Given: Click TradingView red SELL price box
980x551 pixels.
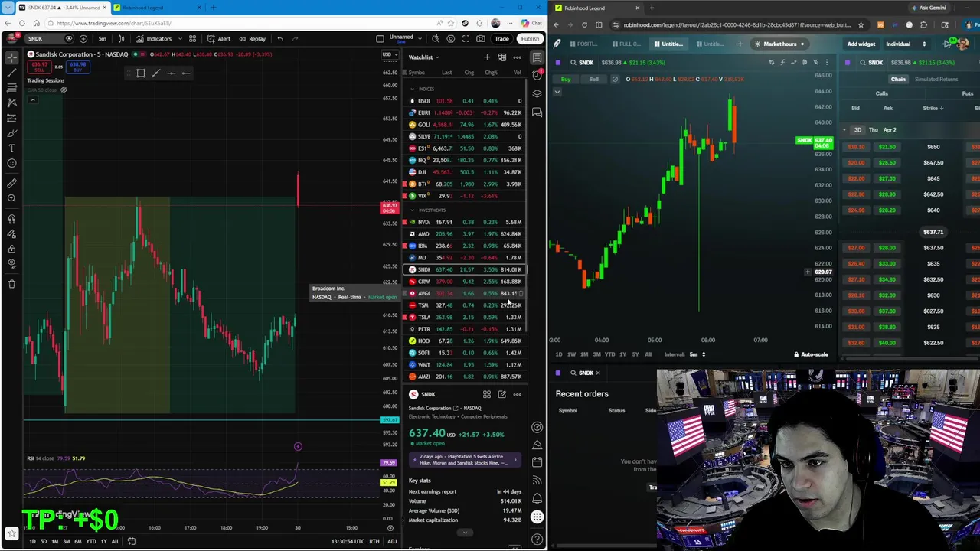Looking at the screenshot, I should [41, 67].
